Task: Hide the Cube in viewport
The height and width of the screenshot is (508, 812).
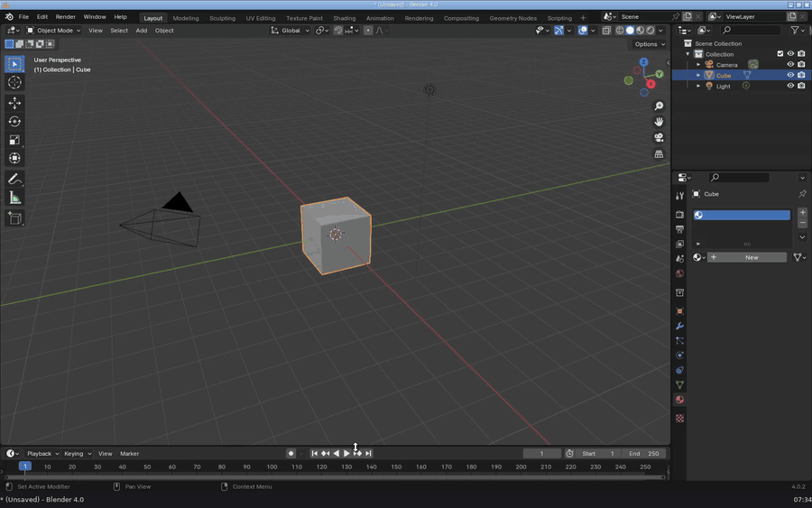Action: pyautogui.click(x=790, y=75)
